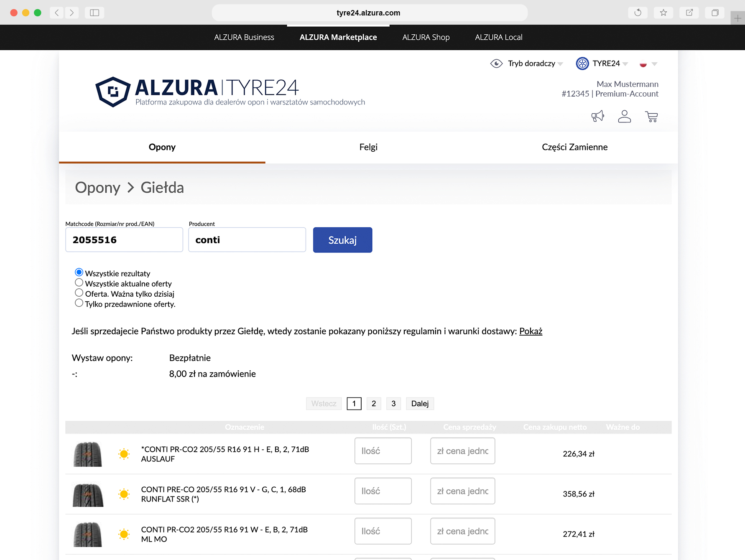The height and width of the screenshot is (560, 745).
Task: Click the price 272,41 zł
Action: pyautogui.click(x=579, y=534)
